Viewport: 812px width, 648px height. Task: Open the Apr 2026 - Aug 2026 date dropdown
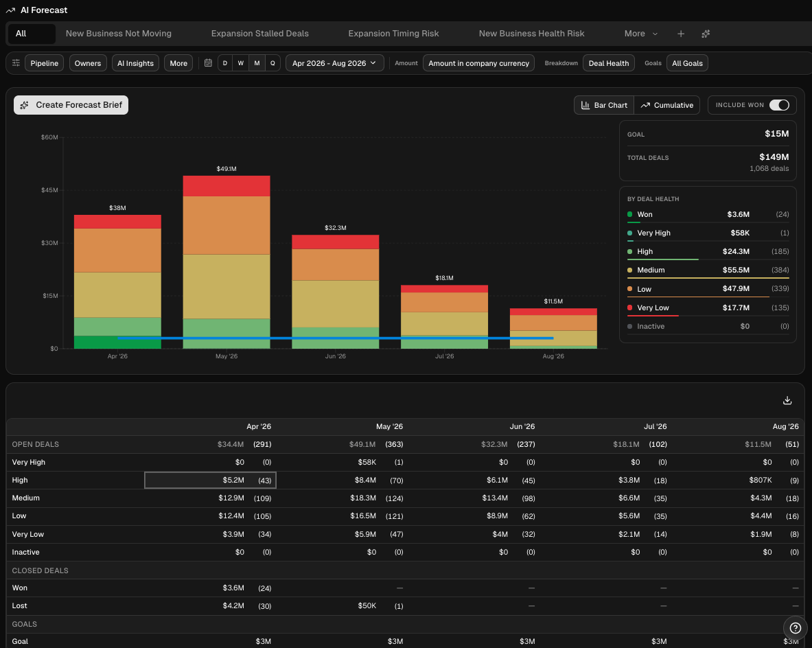(334, 63)
